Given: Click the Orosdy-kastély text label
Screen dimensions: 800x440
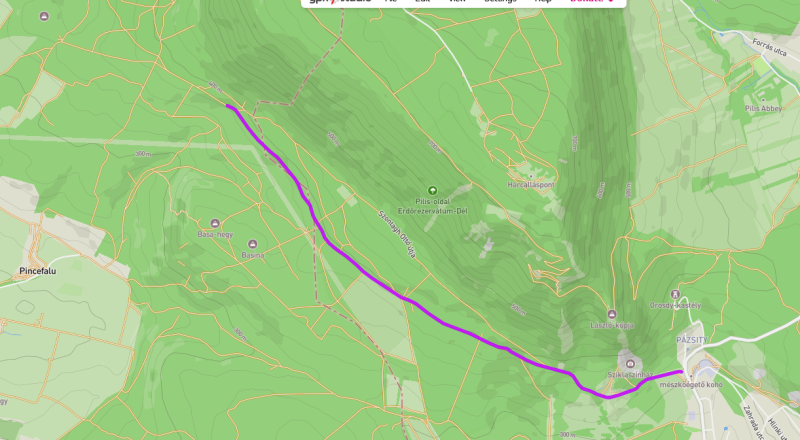Looking at the screenshot, I should [675, 305].
